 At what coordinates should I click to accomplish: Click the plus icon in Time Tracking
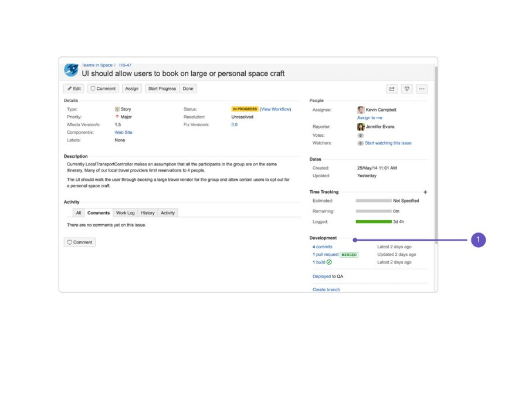point(425,192)
